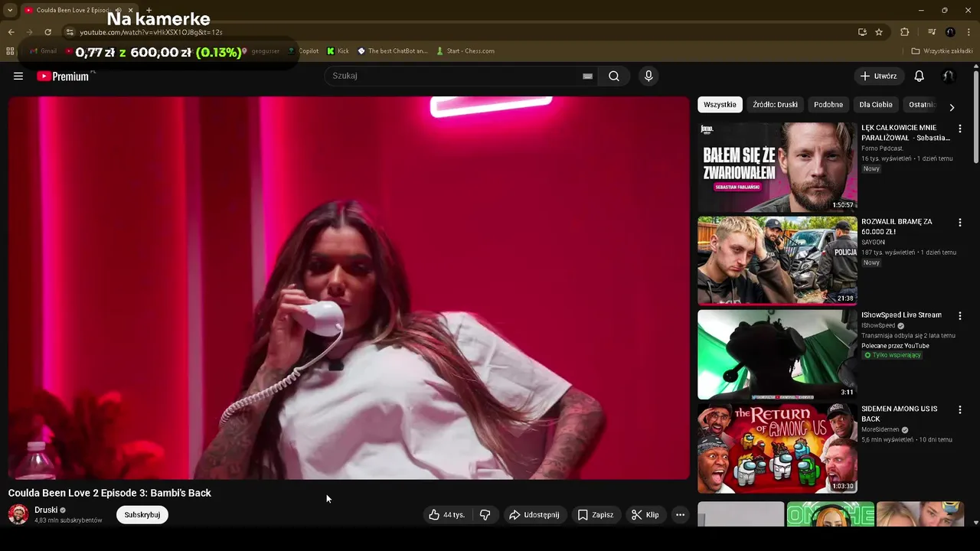Screen dimensions: 980x551
Task: Open media control icon in Chrome toolbar
Action: click(932, 32)
